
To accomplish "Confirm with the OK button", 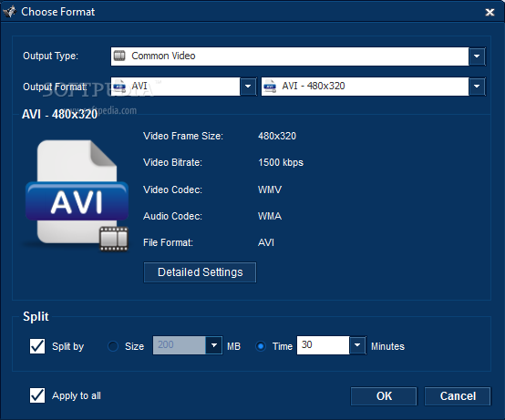I will click(384, 396).
